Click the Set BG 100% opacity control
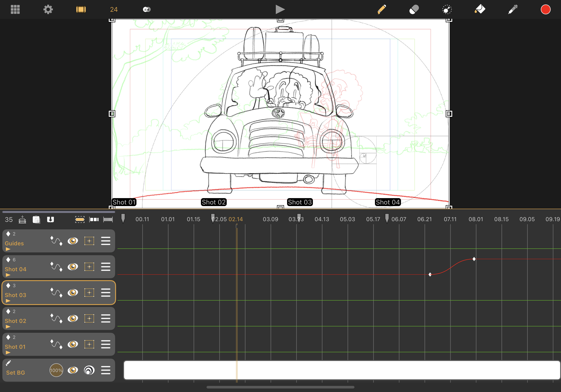This screenshot has width=561, height=392. pyautogui.click(x=56, y=370)
